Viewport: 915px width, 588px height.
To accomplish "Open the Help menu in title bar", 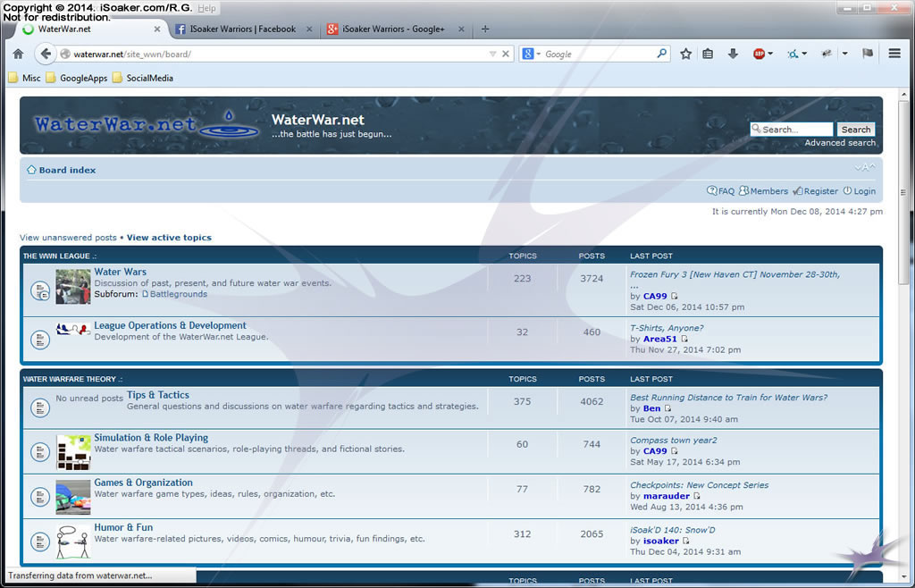I will (206, 8).
